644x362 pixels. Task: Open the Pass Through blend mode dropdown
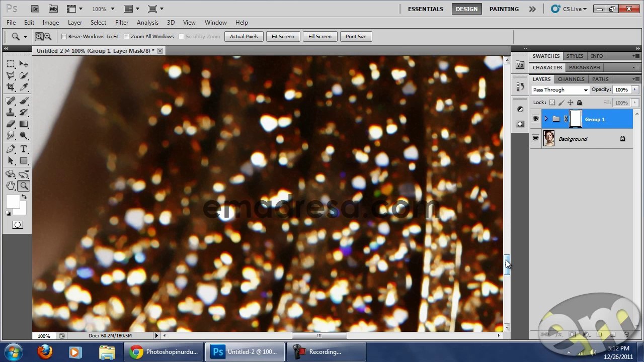click(560, 90)
